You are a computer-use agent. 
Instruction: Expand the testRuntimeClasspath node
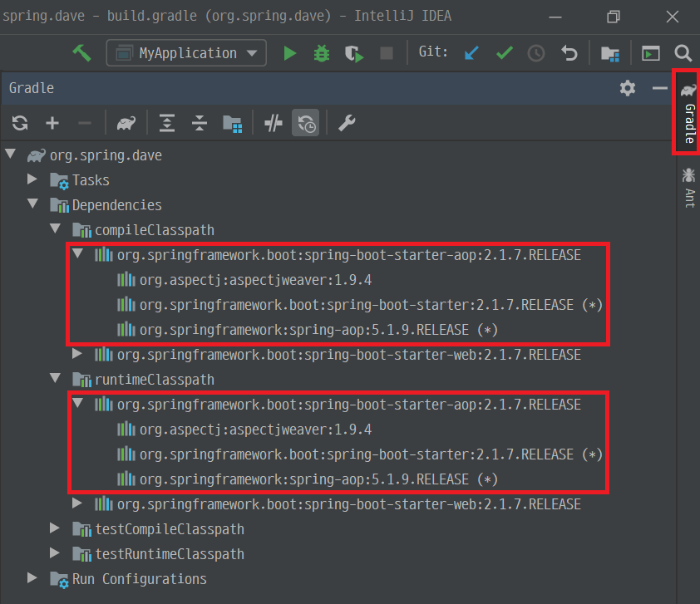pyautogui.click(x=55, y=553)
